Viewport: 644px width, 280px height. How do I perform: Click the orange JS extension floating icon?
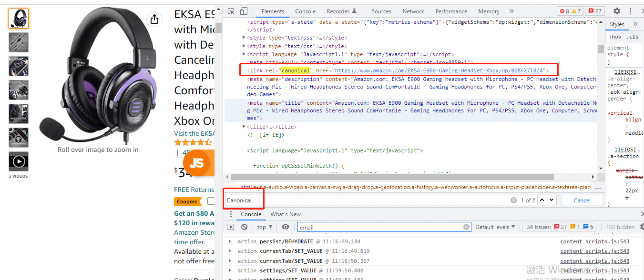(196, 163)
